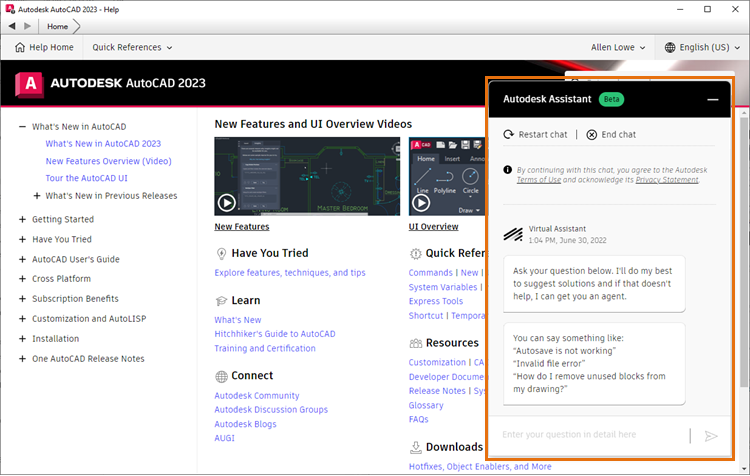Click the info icon beside terms notice
This screenshot has height=476, width=750.
point(507,170)
